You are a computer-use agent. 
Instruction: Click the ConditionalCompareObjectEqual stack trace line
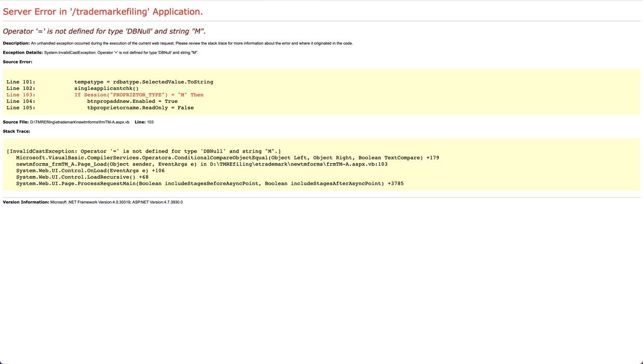(x=228, y=158)
